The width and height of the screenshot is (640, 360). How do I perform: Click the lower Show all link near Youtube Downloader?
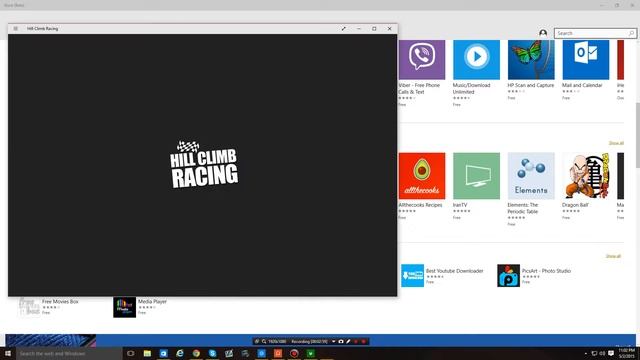click(x=613, y=256)
